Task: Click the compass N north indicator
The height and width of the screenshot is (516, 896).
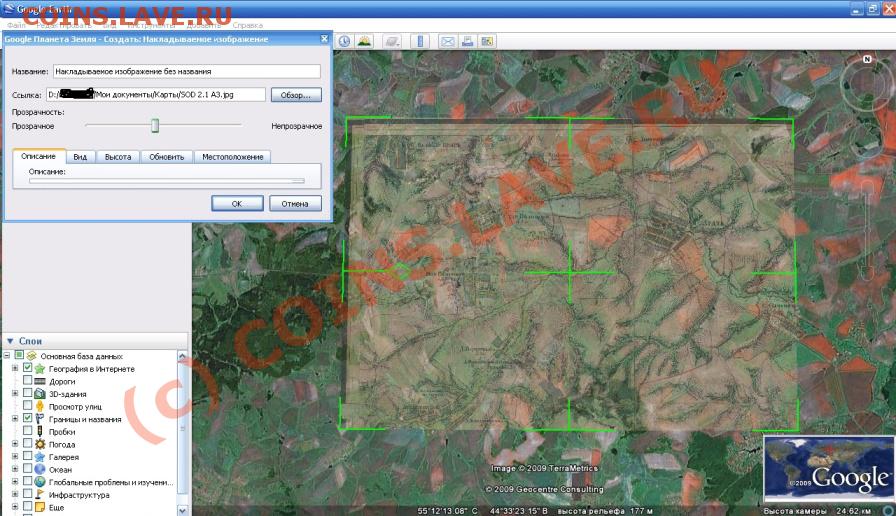Action: click(867, 59)
